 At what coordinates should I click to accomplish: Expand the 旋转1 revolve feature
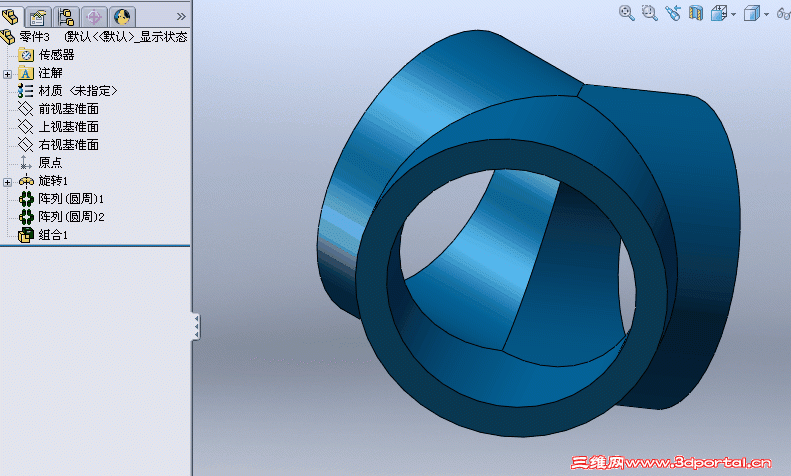[7, 182]
